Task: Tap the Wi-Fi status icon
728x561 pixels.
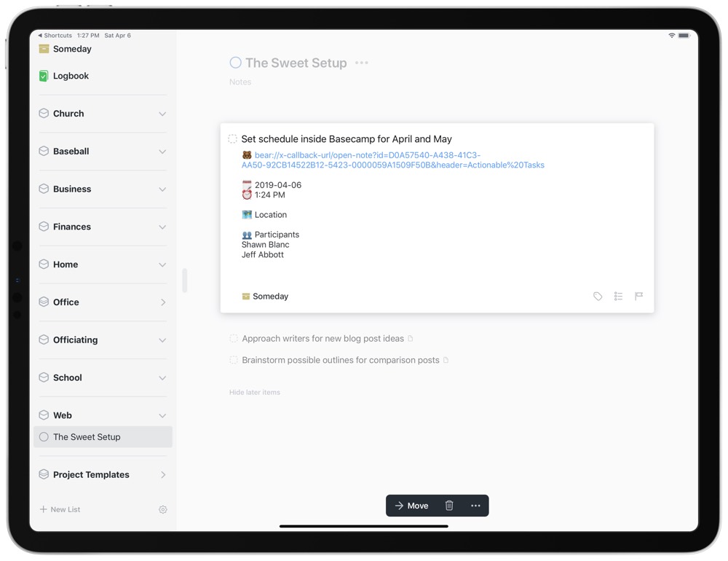Action: point(671,35)
